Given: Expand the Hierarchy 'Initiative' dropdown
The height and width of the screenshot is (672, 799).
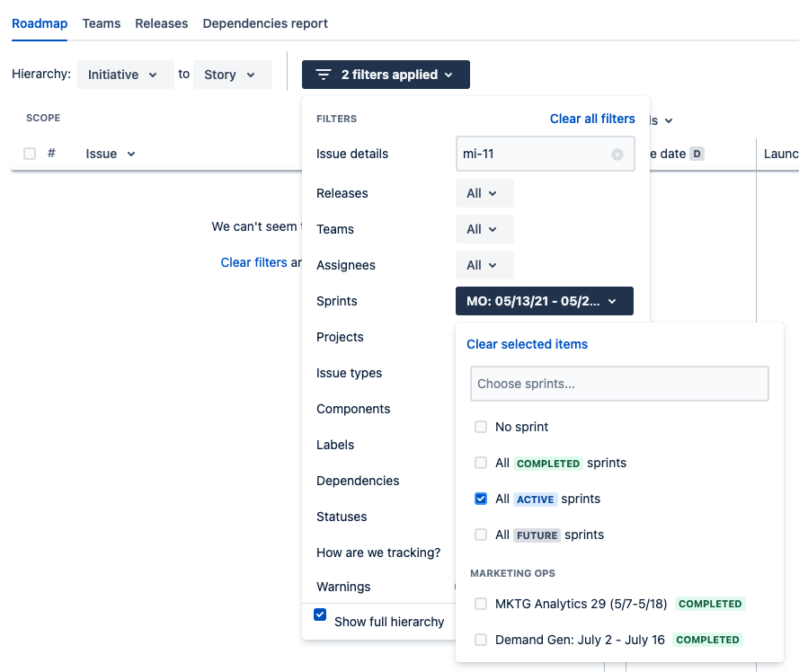Looking at the screenshot, I should point(125,75).
